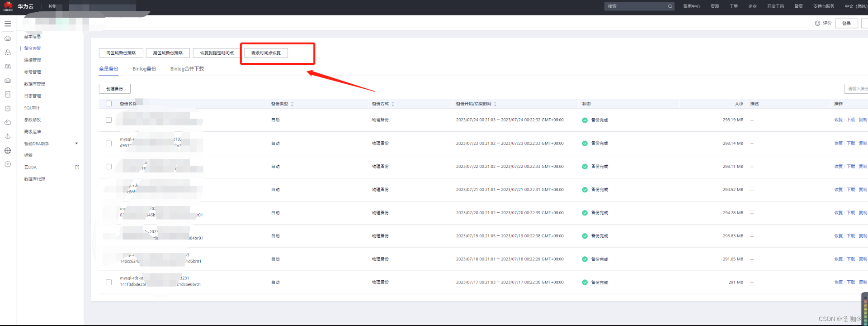
Task: Focus the backup name search input above the table
Action: pos(856,89)
